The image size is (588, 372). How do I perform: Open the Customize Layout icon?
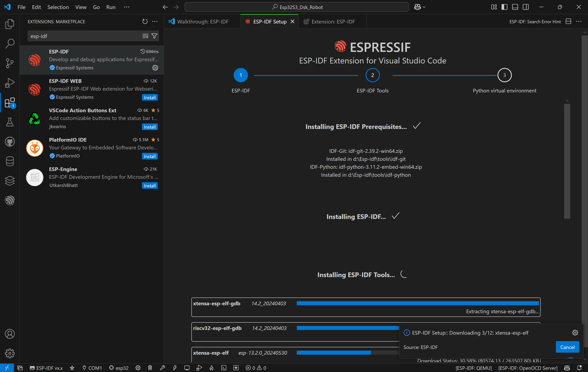tap(494, 7)
